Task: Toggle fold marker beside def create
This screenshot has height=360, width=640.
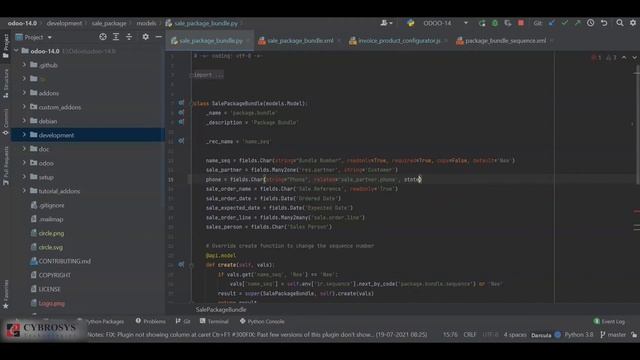Action: (x=191, y=265)
